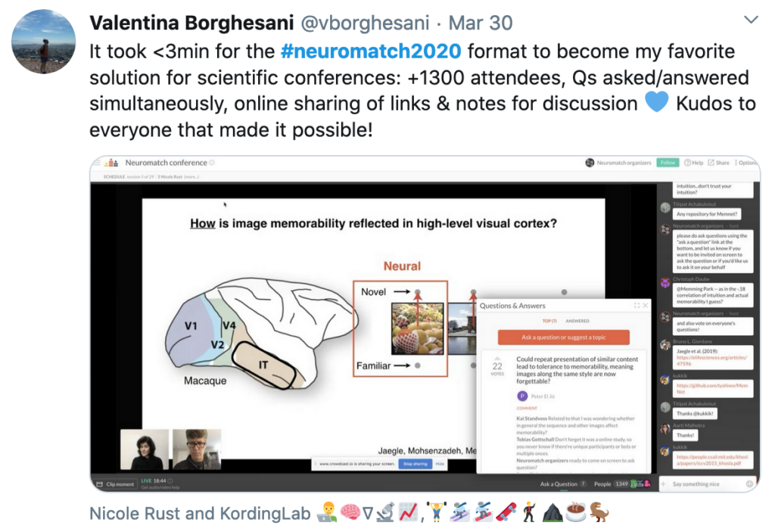The width and height of the screenshot is (775, 532).
Task: Click Aarti Malhotra's chat avatar
Action: [x=665, y=428]
